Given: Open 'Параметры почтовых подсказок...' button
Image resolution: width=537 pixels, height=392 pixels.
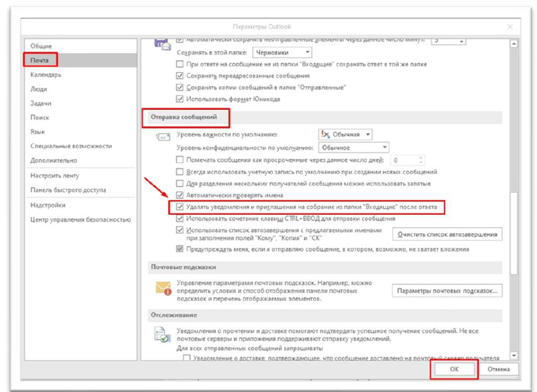Looking at the screenshot, I should coord(448,291).
